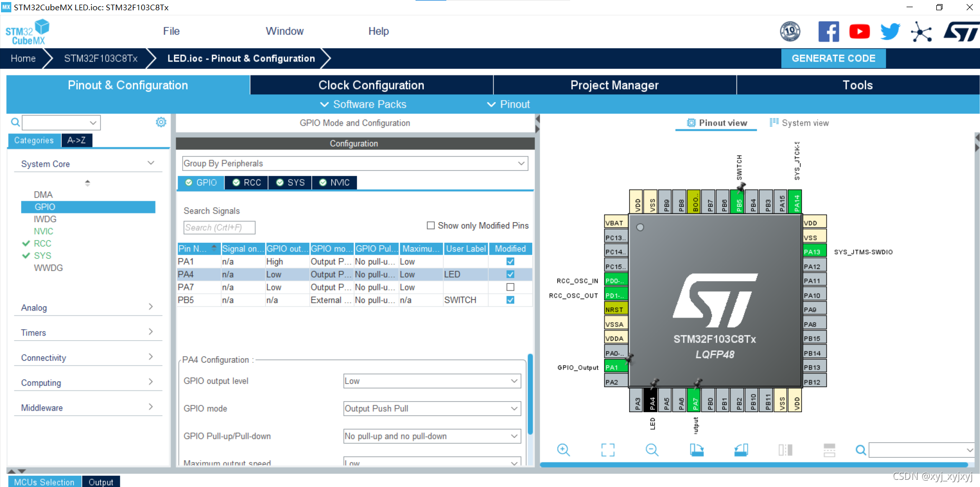Switch to System view
Image resolution: width=980 pixels, height=487 pixels.
point(799,123)
